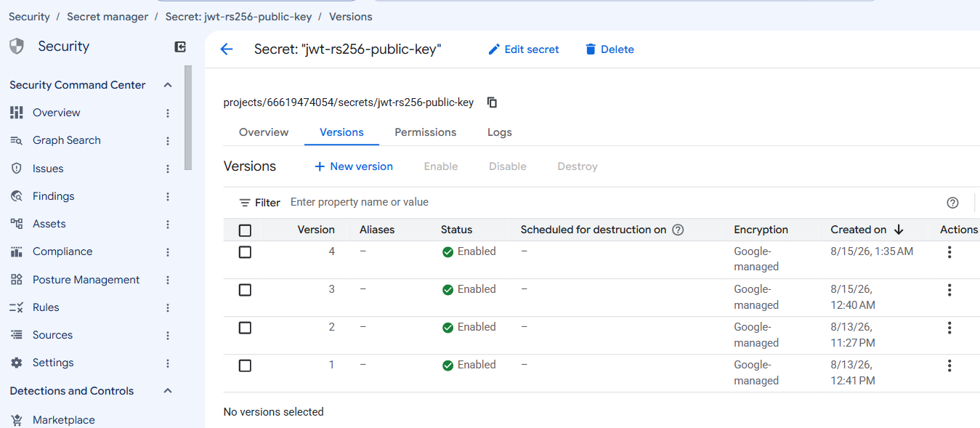Select the Versions tab
980x428 pixels.
pos(341,132)
